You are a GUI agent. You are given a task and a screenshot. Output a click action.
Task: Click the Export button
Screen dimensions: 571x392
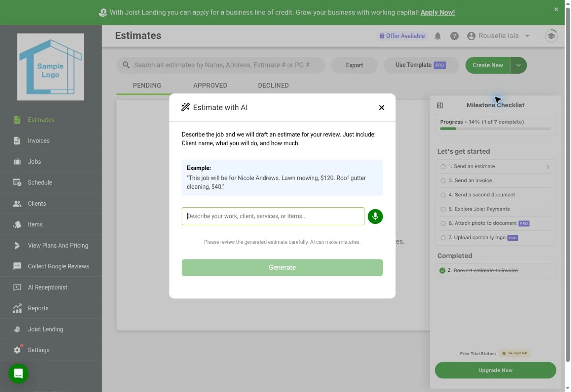tap(354, 65)
